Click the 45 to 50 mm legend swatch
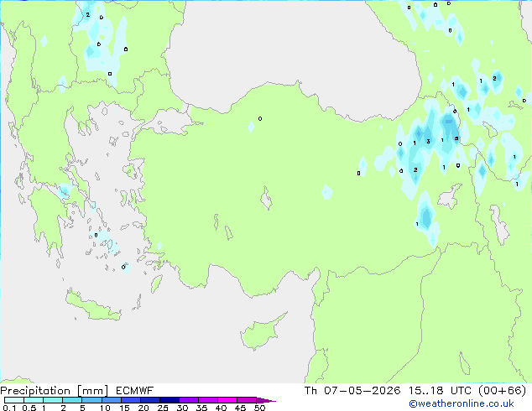The image size is (532, 411). click(x=247, y=400)
